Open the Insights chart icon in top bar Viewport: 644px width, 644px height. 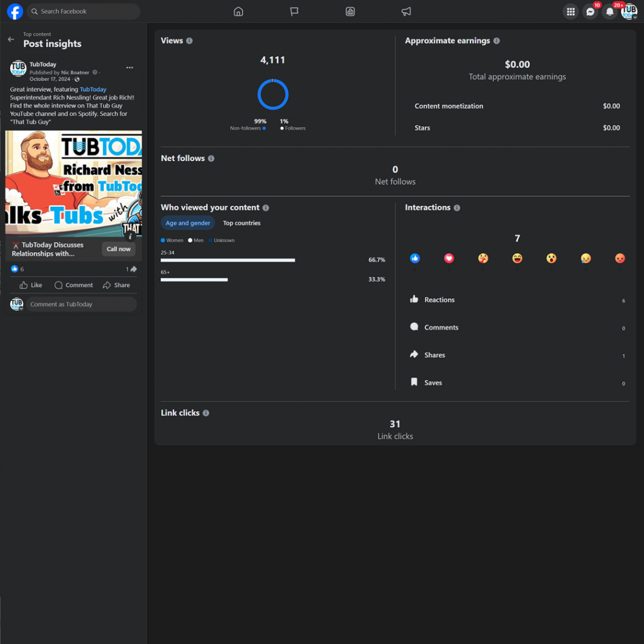[350, 11]
